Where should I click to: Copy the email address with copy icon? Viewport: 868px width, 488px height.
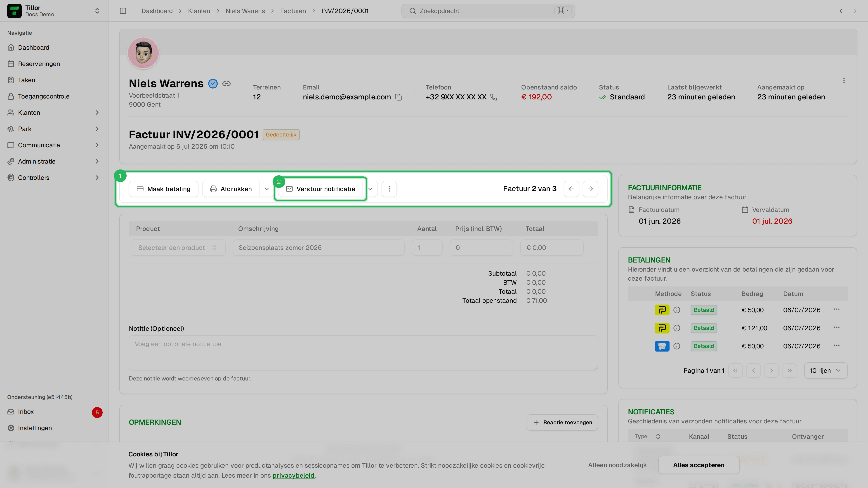click(x=398, y=97)
